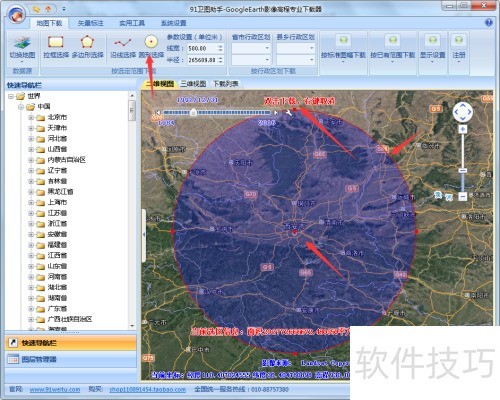500x400 pixels.
Task: Click the round application orb button
Action: pyautogui.click(x=17, y=13)
